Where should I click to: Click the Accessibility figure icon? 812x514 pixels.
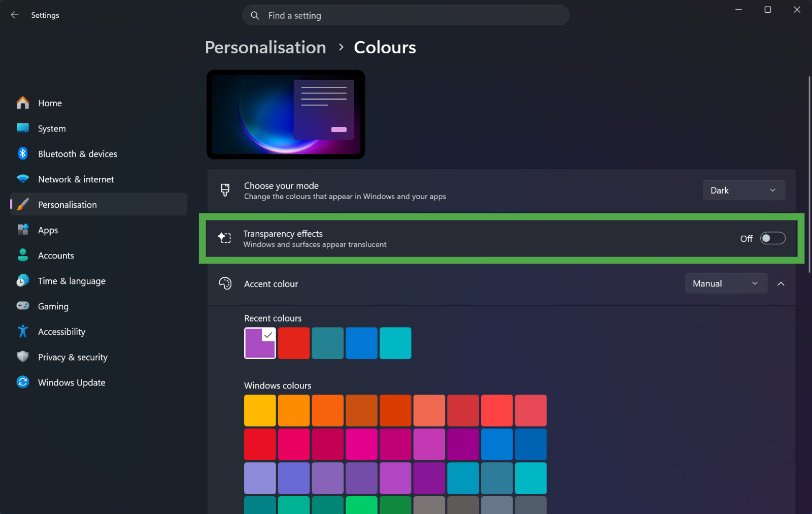pyautogui.click(x=23, y=331)
